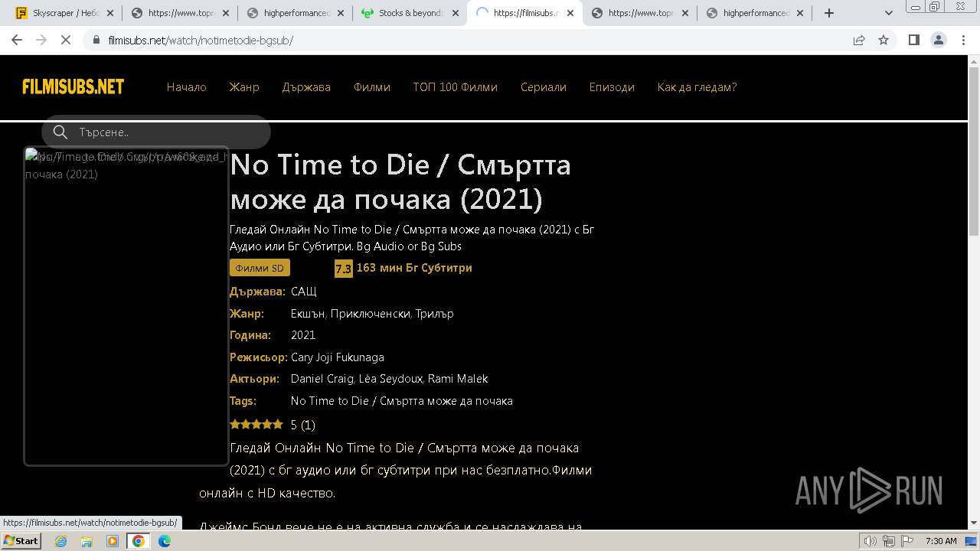
Task: Open actor Léa Seydoux link
Action: coord(390,379)
